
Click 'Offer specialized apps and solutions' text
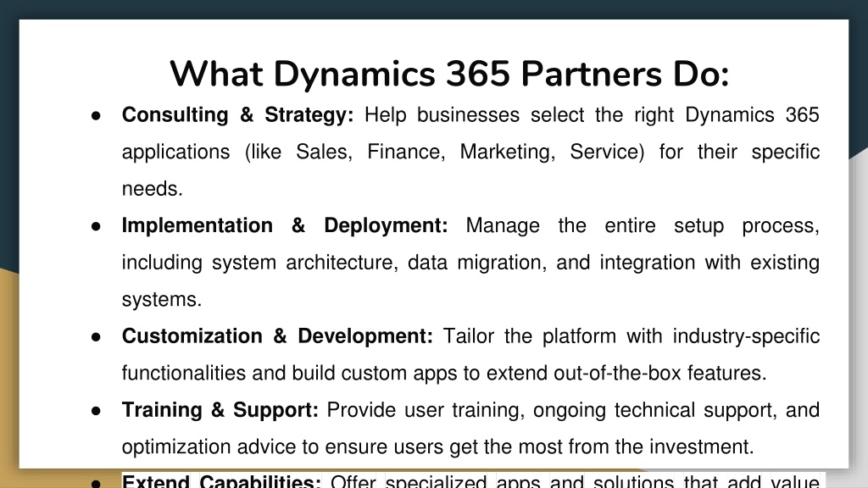[502, 481]
